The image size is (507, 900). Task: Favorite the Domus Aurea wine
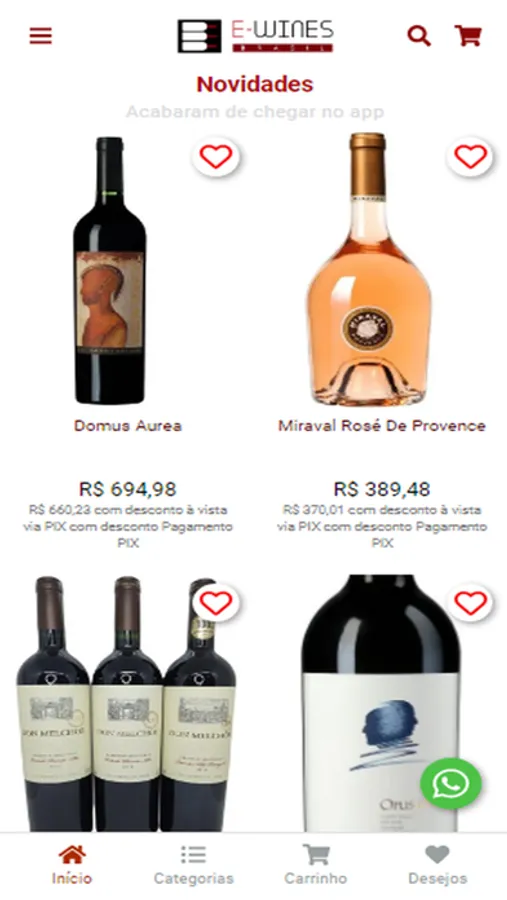tap(216, 157)
